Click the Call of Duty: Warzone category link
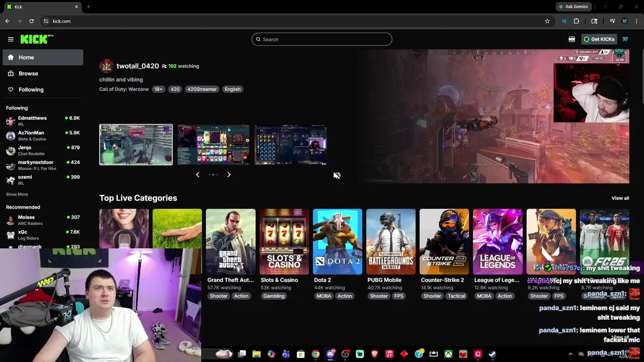644x362 pixels. (124, 89)
